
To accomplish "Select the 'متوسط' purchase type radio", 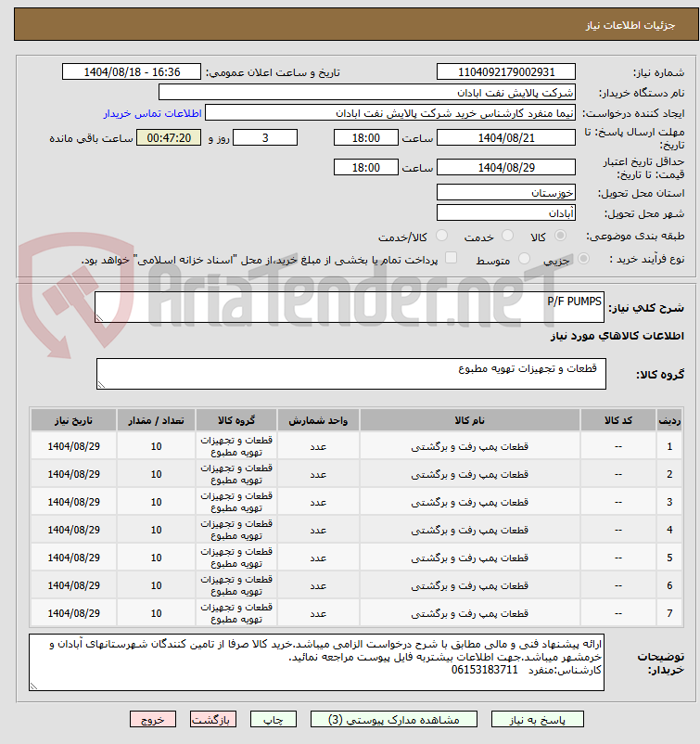I will tap(525, 260).
